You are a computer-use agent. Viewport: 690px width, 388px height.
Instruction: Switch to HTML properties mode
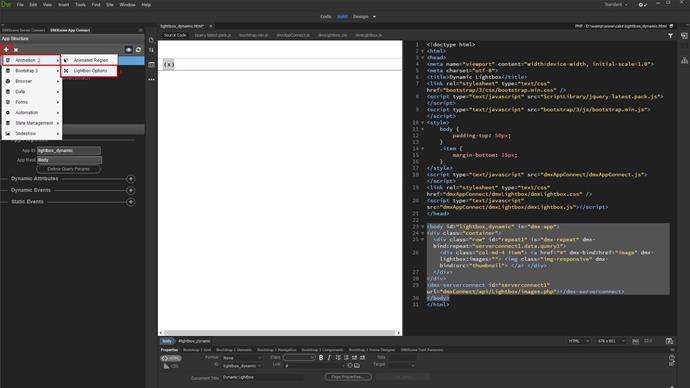coord(171,358)
